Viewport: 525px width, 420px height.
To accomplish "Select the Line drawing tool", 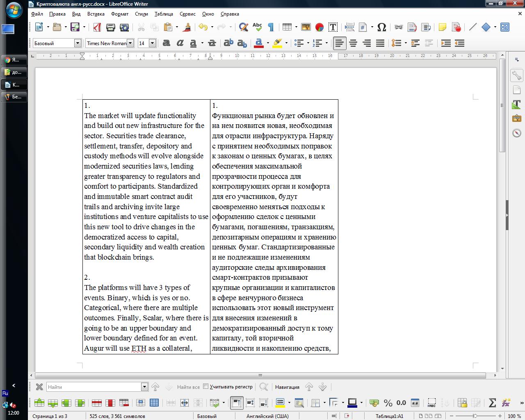I will tap(472, 27).
